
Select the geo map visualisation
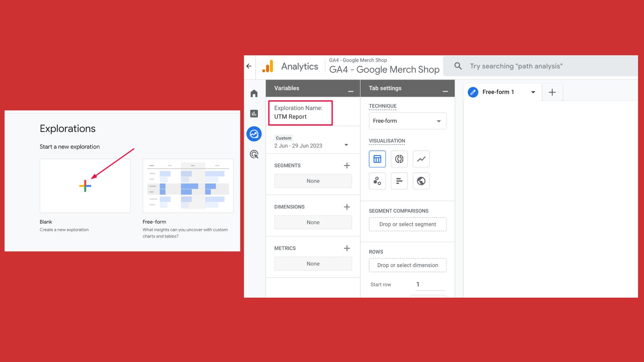[421, 181]
